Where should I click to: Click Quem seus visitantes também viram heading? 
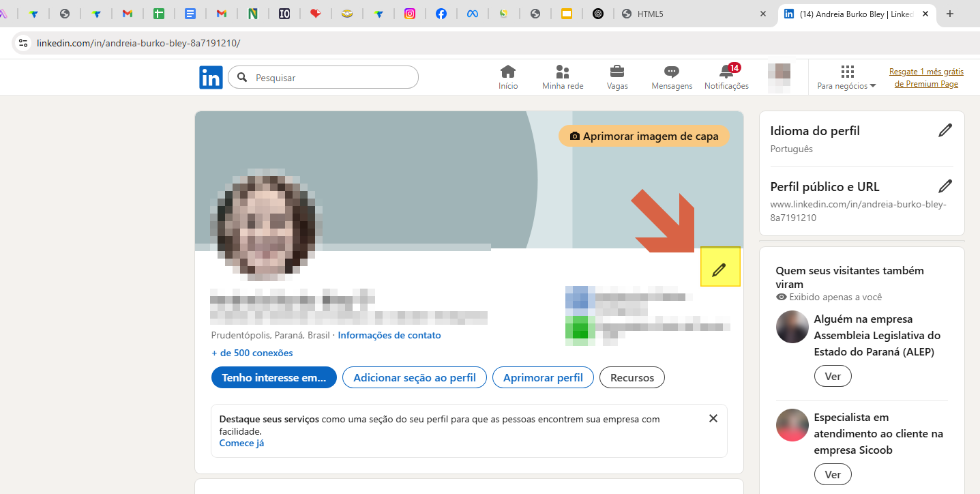850,277
